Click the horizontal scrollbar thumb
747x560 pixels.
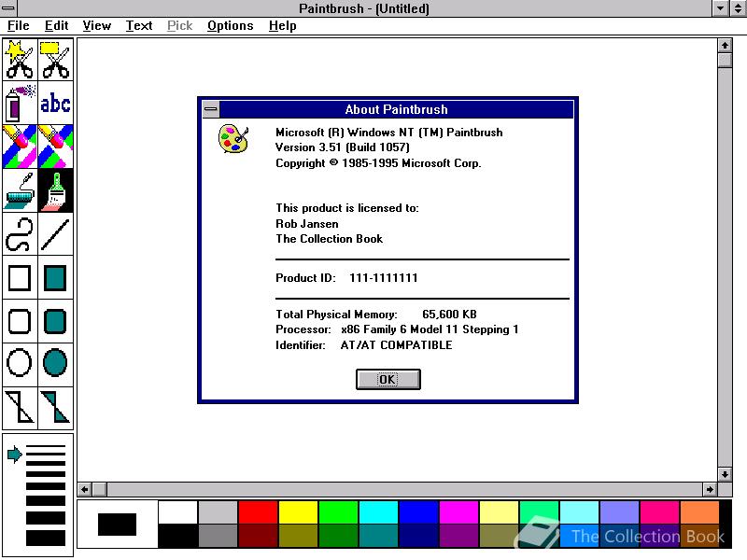click(100, 489)
